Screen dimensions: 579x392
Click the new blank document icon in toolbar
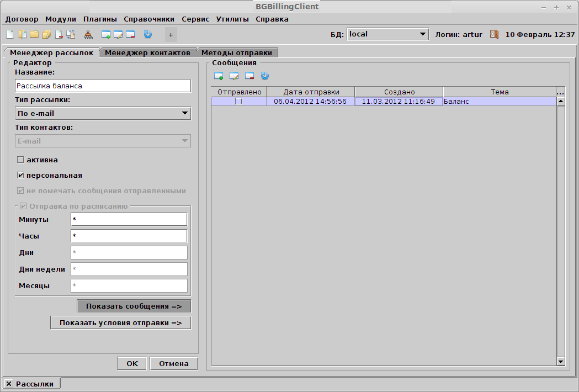(x=9, y=34)
